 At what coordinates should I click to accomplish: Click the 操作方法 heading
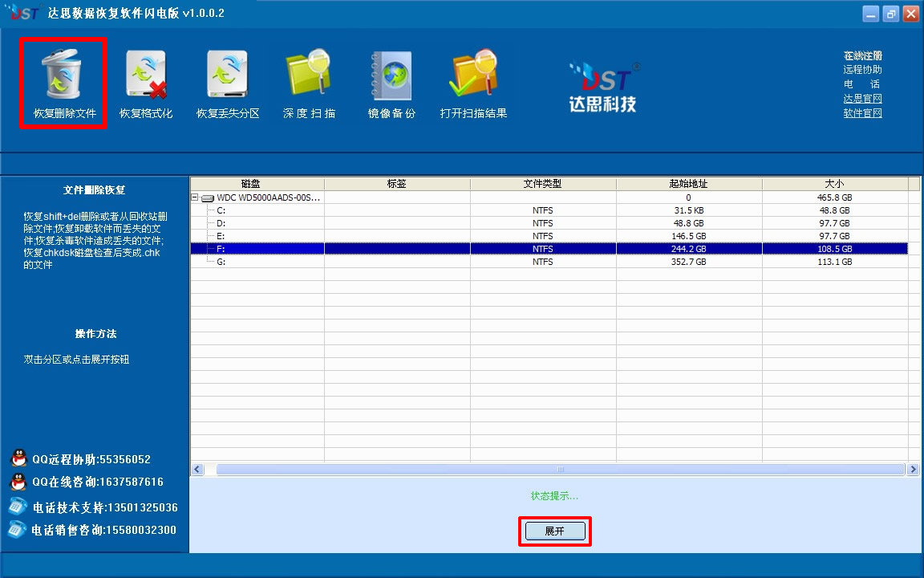point(95,334)
